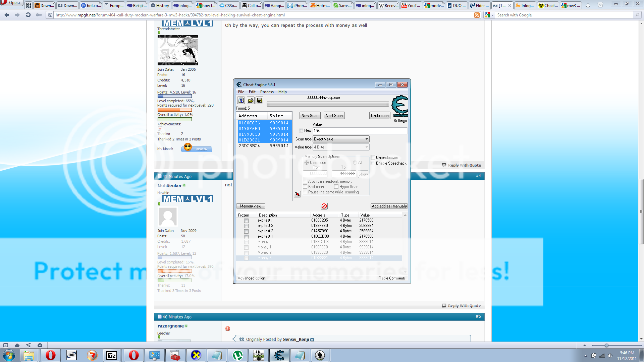Open uTorrent from the taskbar
Image resolution: width=644 pixels, height=362 pixels.
[x=237, y=355]
